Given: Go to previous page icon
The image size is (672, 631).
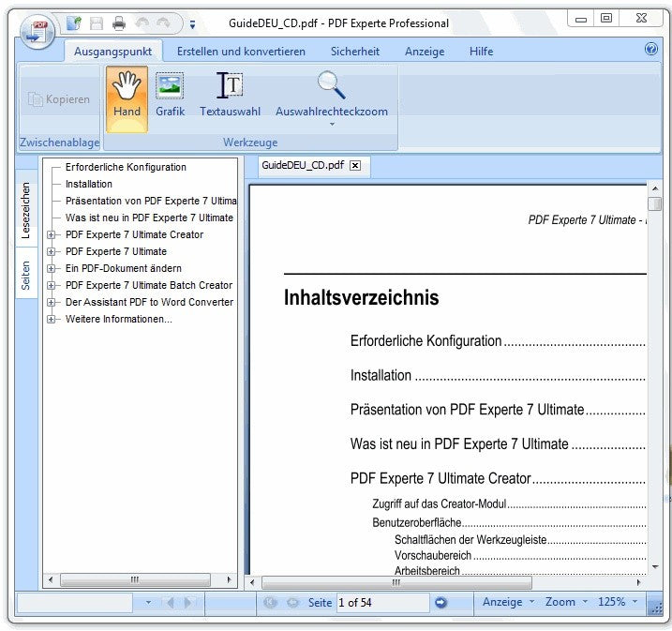Looking at the screenshot, I should click(x=292, y=603).
